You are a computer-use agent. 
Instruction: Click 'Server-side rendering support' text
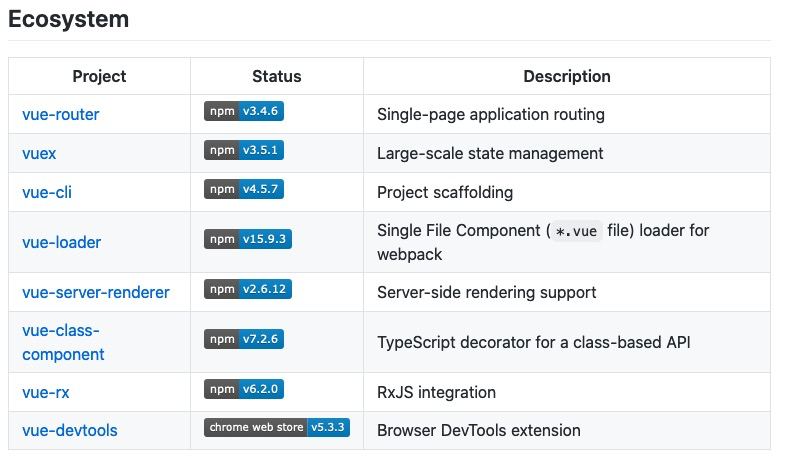pos(486,292)
